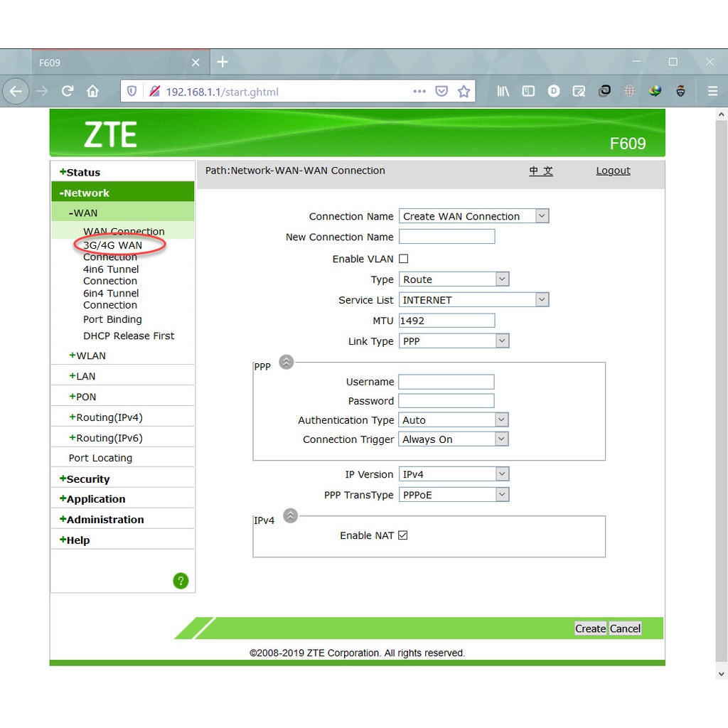Click the globe extension icon in toolbar
728x728 pixels.
point(630,91)
